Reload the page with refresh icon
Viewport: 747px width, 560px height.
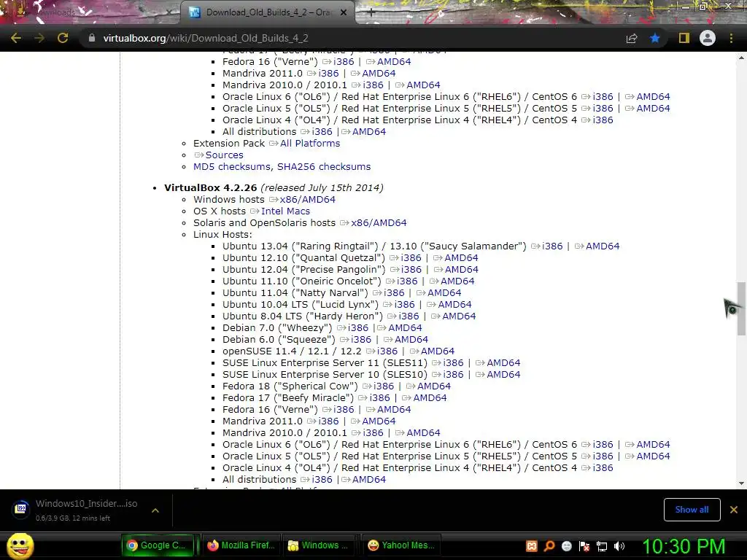tap(63, 38)
